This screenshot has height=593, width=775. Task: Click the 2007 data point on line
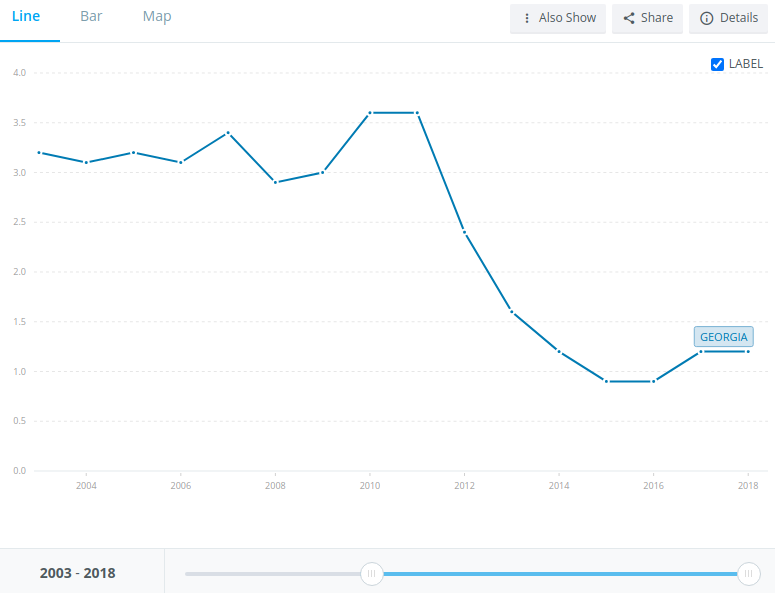[x=228, y=133]
